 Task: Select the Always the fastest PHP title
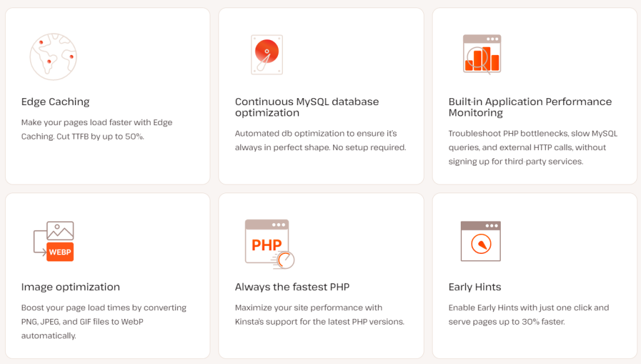point(292,287)
